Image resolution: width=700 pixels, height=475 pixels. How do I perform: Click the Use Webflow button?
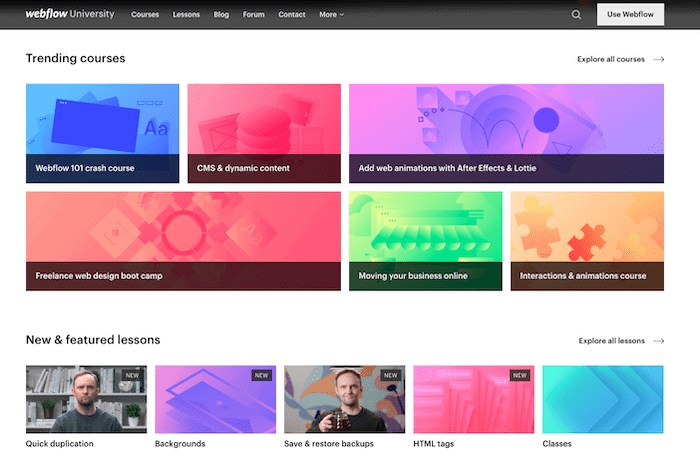tap(630, 14)
